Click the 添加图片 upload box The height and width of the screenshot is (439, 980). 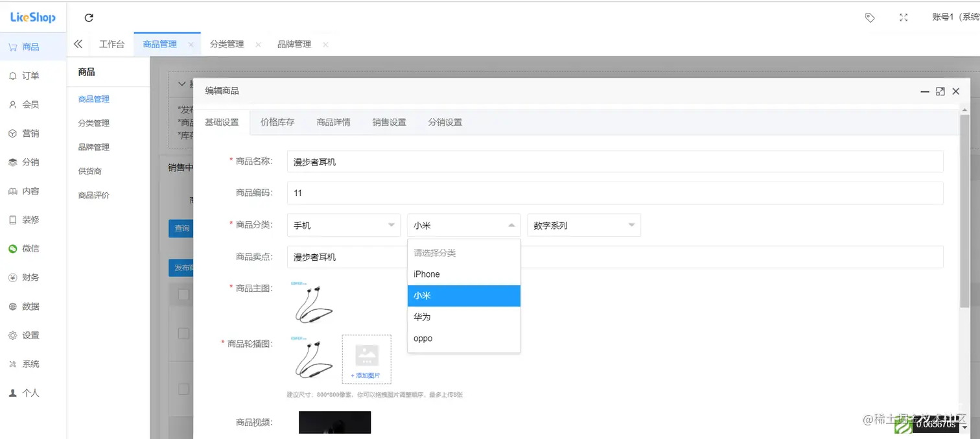click(x=366, y=359)
